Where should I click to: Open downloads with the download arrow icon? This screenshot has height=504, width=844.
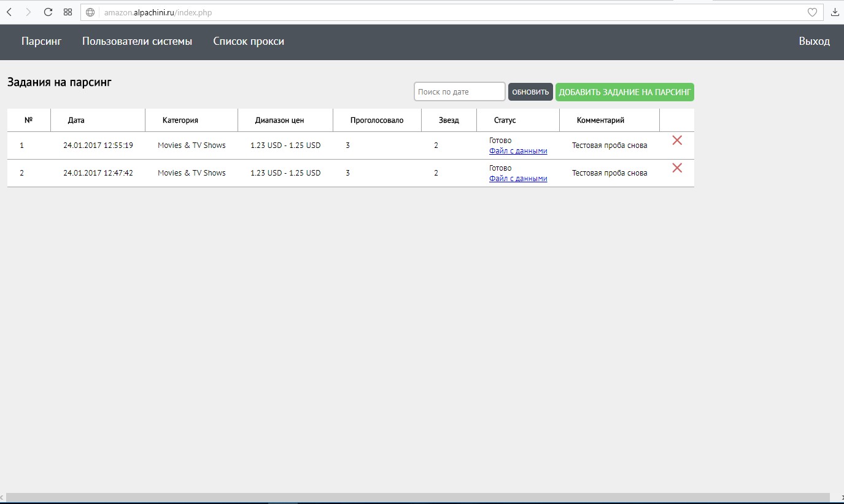tap(835, 12)
